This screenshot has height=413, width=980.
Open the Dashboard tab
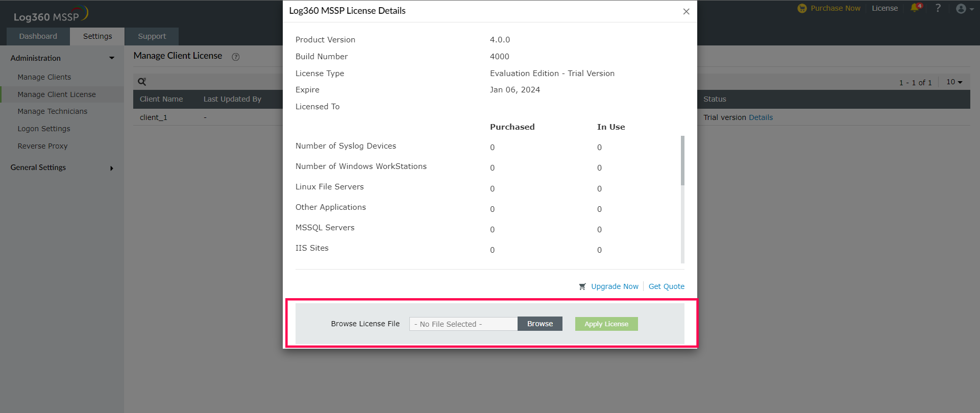tap(38, 36)
